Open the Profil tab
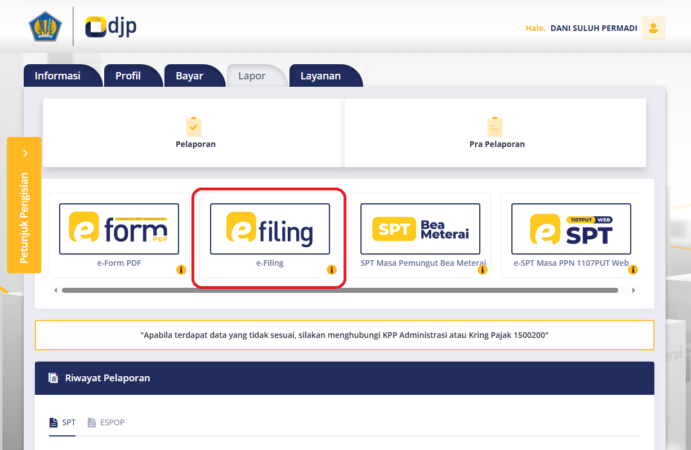This screenshot has height=450, width=691. [x=128, y=76]
